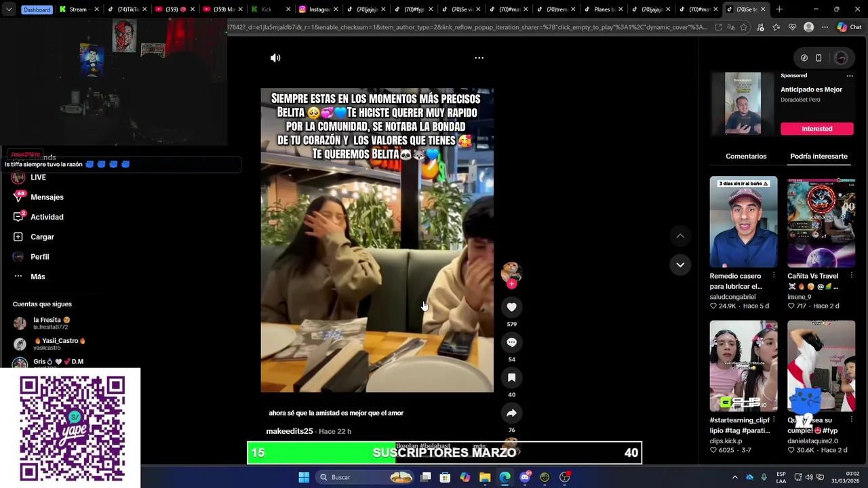The image size is (868, 488).
Task: Go to next video with down arrow
Action: [680, 264]
